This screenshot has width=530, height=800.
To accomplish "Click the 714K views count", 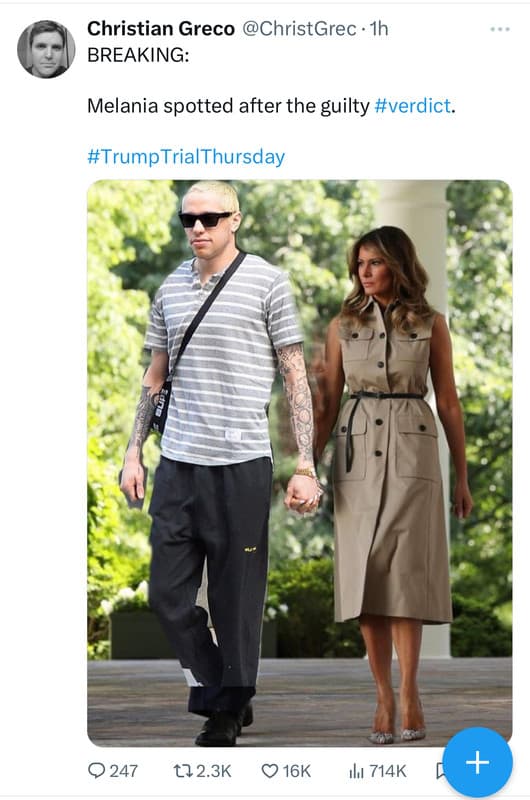I will (x=387, y=770).
